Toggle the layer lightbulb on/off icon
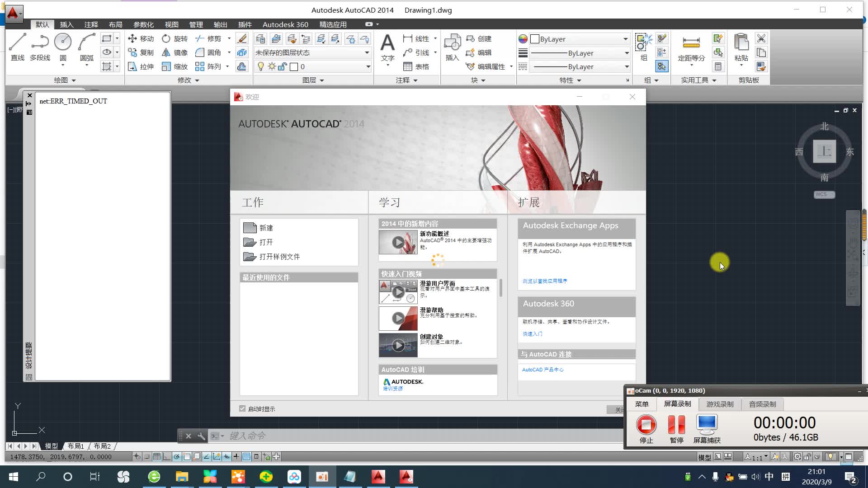This screenshot has width=868, height=488. pyautogui.click(x=260, y=67)
